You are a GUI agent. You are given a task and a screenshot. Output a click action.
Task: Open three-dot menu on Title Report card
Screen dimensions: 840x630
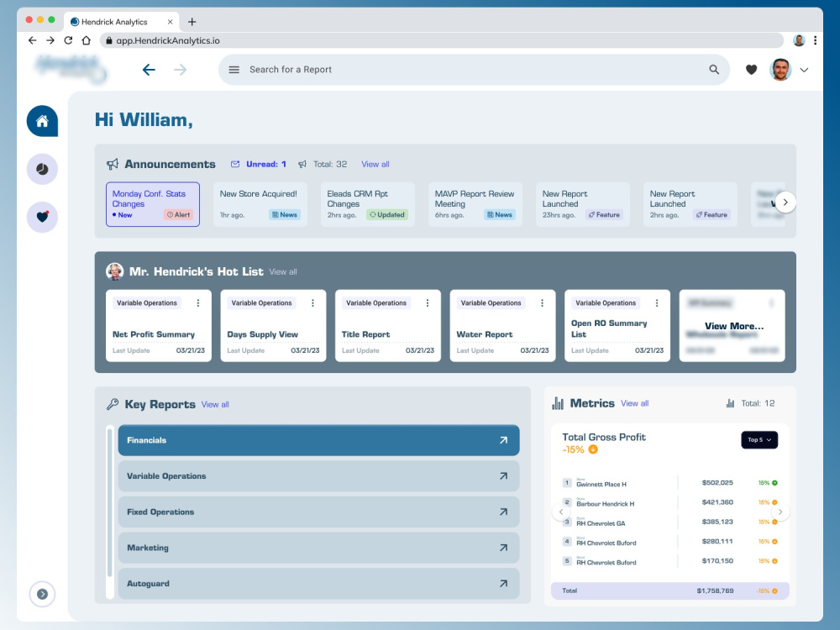click(x=428, y=303)
